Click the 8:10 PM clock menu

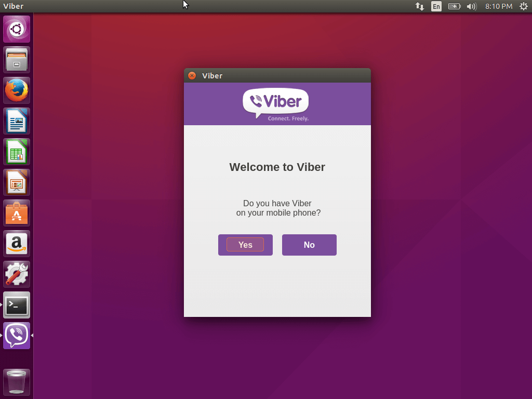(499, 6)
